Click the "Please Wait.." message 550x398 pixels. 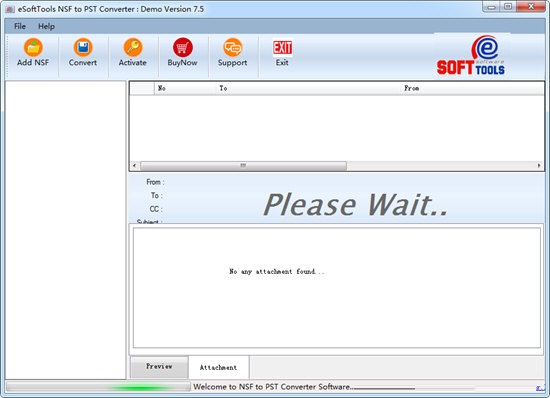[x=355, y=204]
